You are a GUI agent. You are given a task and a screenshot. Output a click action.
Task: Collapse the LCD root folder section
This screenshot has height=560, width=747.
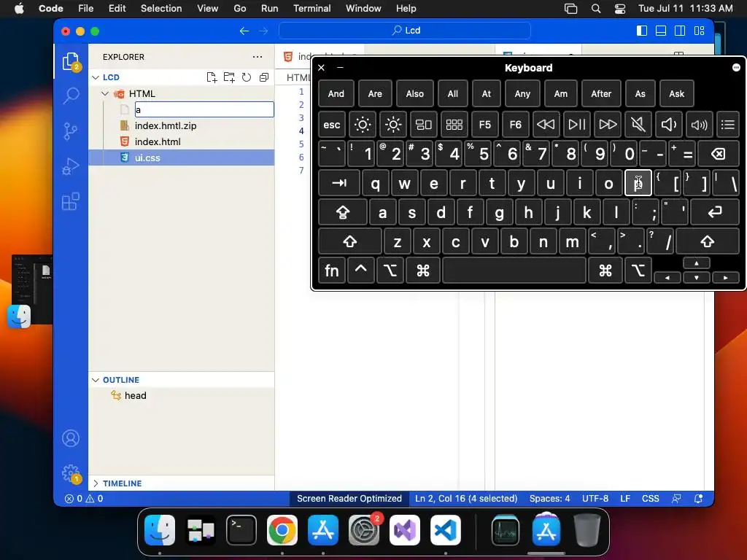point(96,77)
